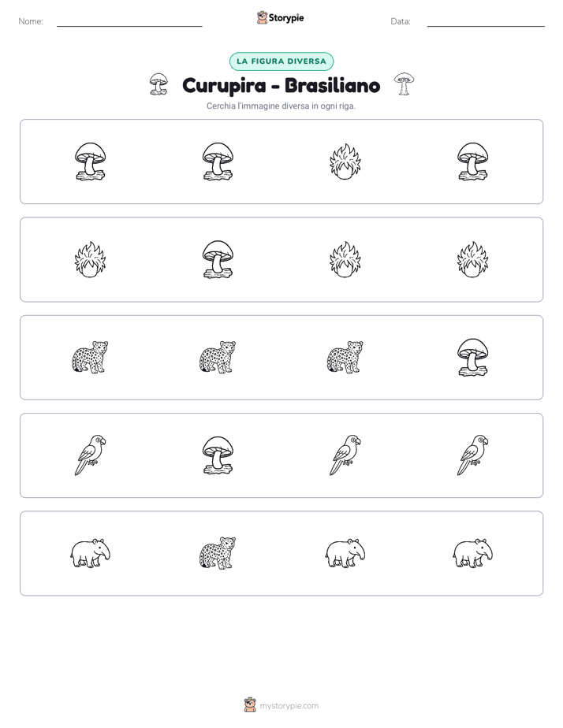Select the mushroom among the parrots
The width and height of the screenshot is (563, 728).
(218, 455)
